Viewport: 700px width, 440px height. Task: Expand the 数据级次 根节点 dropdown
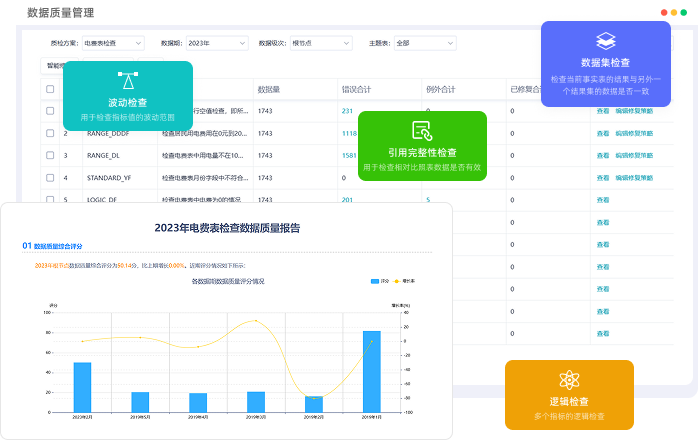316,43
